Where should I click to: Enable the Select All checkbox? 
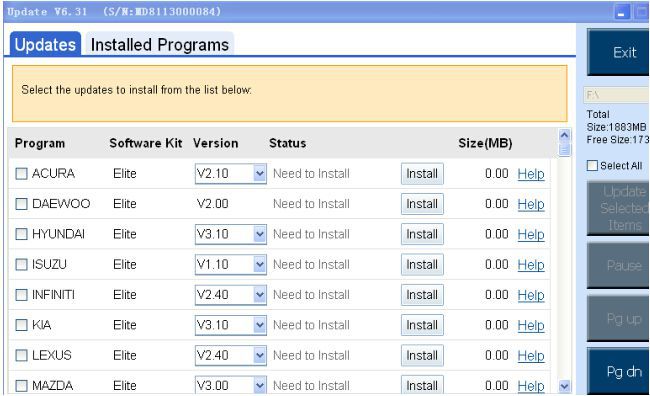click(592, 165)
